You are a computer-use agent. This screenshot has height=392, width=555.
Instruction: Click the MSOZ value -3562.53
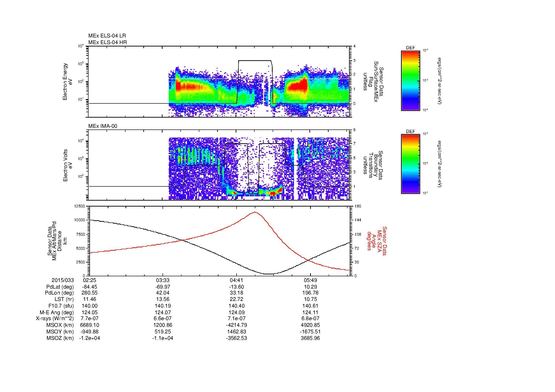236,338
